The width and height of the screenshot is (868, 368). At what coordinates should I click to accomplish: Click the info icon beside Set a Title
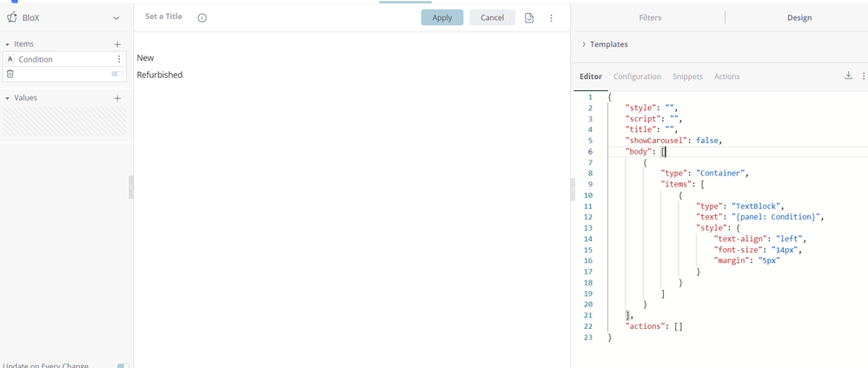coord(202,17)
